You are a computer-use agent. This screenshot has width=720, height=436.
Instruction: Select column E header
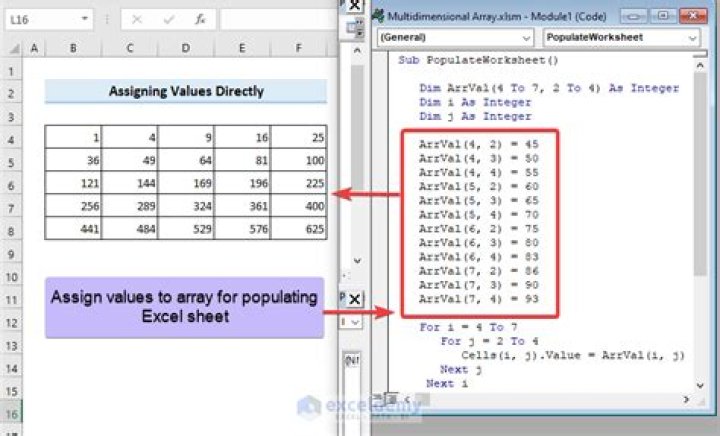[242, 48]
